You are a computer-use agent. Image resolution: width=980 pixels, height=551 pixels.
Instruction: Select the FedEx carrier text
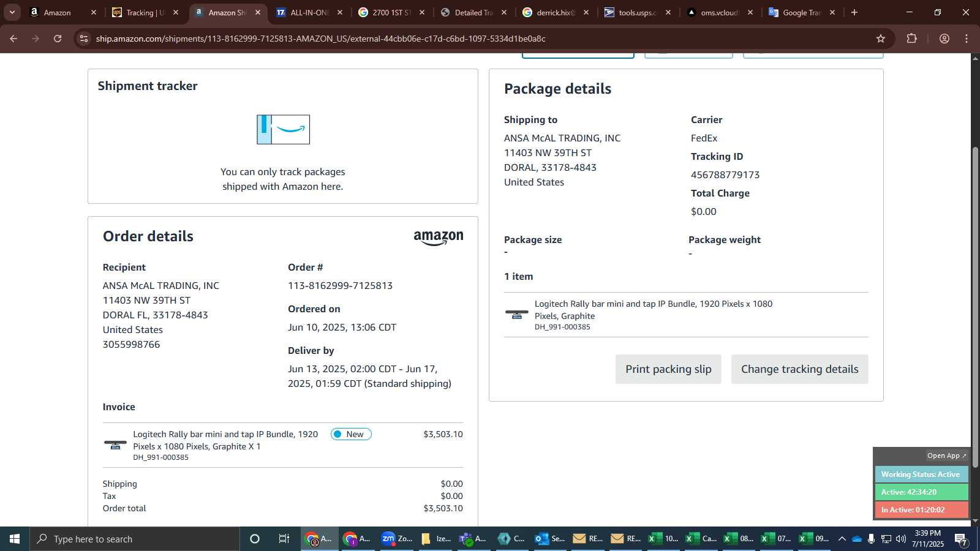click(704, 138)
